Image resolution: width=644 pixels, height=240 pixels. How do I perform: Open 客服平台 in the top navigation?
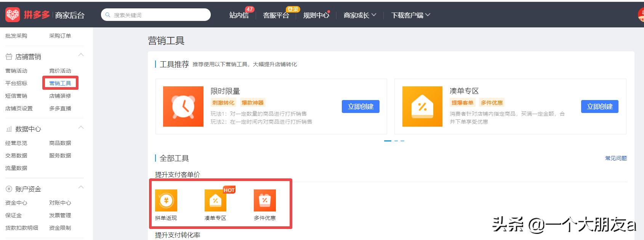point(276,15)
